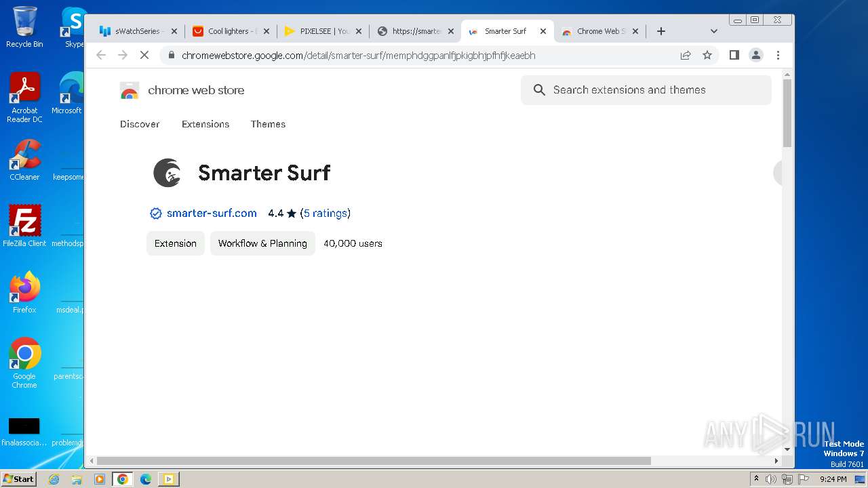Click the Workflow & Planning chip
868x488 pixels.
pyautogui.click(x=262, y=243)
